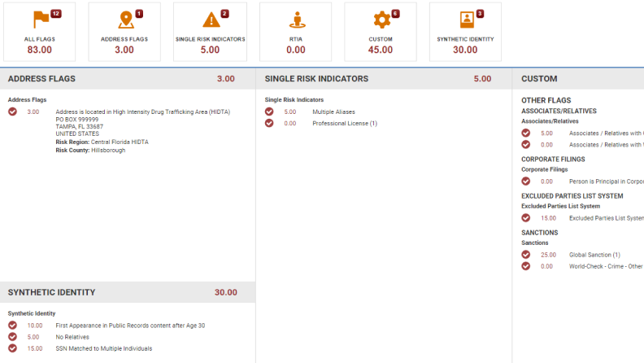Open the Synthetic Identity portrait icon
Viewport: 644px width, 363px height.
pyautogui.click(x=465, y=20)
